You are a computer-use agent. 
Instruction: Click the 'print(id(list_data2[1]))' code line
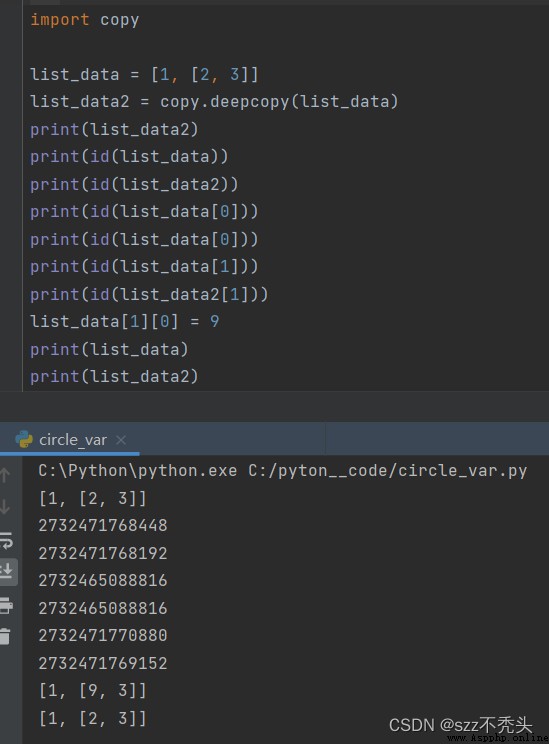(x=149, y=294)
